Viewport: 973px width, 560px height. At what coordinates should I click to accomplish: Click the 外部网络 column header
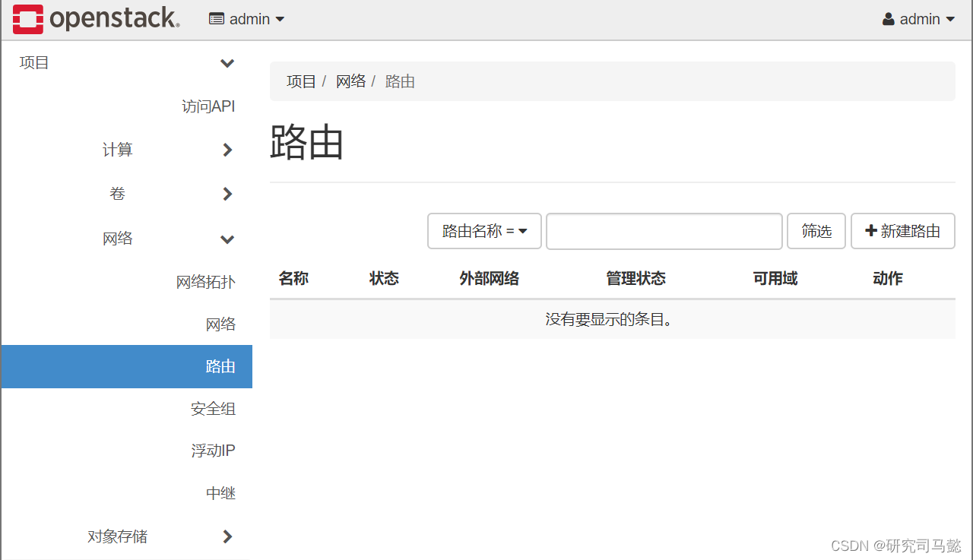(x=489, y=279)
